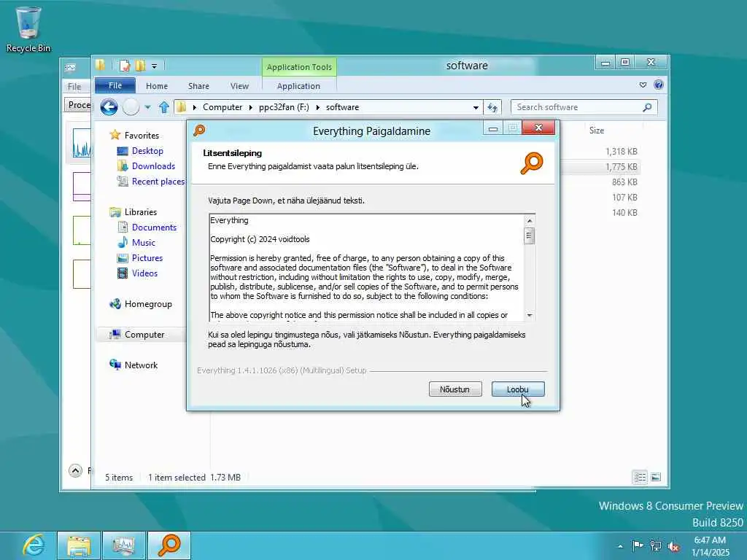Open the Explorer help question mark icon

(x=659, y=85)
